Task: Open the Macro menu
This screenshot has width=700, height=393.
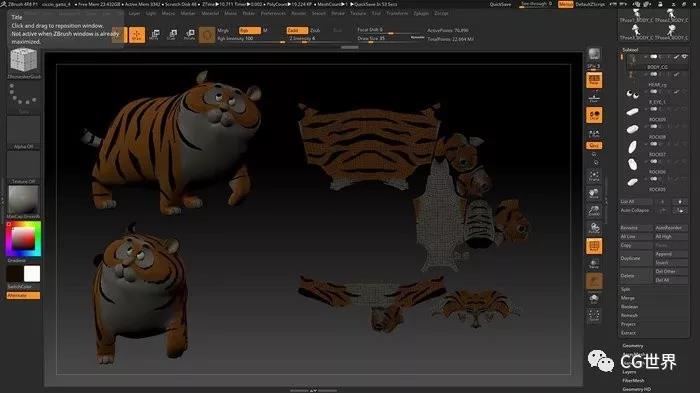Action: [x=168, y=13]
